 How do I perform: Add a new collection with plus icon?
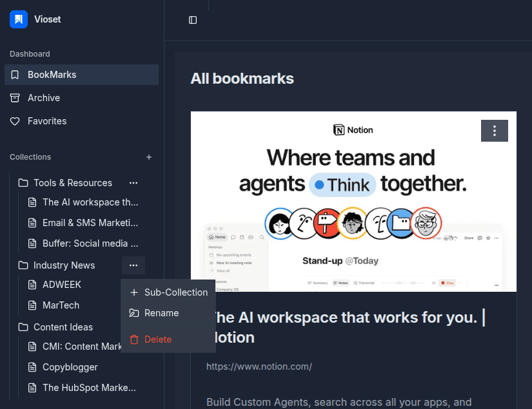pos(149,157)
